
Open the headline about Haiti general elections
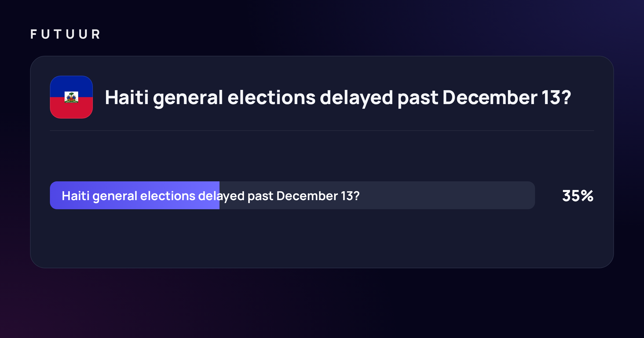coord(338,98)
